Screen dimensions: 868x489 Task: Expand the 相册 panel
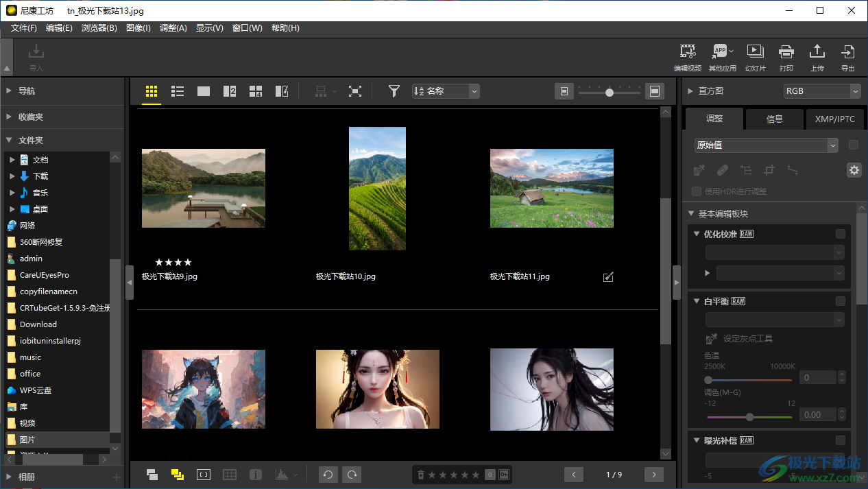pyautogui.click(x=8, y=477)
